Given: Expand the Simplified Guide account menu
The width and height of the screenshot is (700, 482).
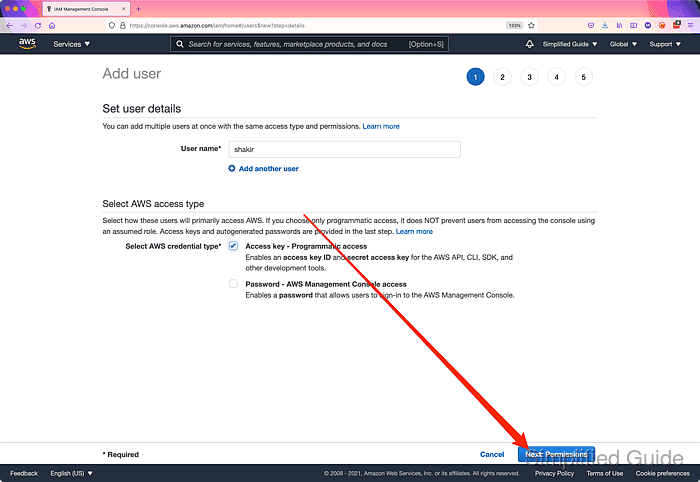Looking at the screenshot, I should 570,44.
